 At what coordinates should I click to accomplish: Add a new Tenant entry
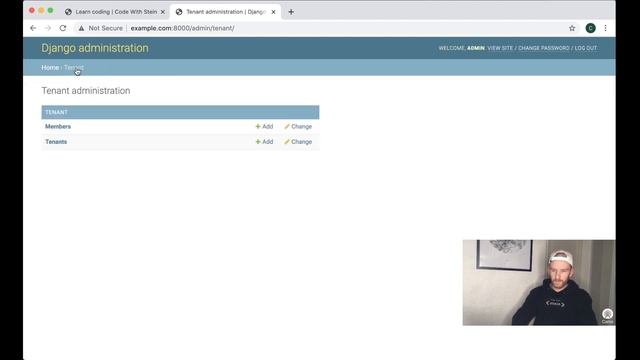point(264,142)
